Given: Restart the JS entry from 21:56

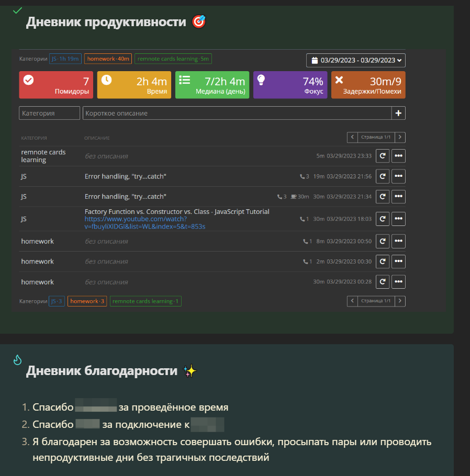Looking at the screenshot, I should point(383,176).
